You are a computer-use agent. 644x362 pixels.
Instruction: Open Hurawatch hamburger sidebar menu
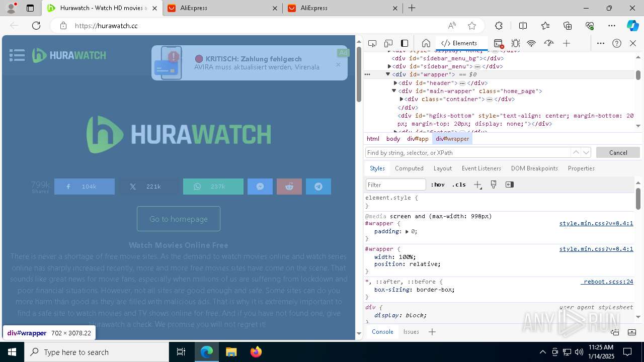17,55
